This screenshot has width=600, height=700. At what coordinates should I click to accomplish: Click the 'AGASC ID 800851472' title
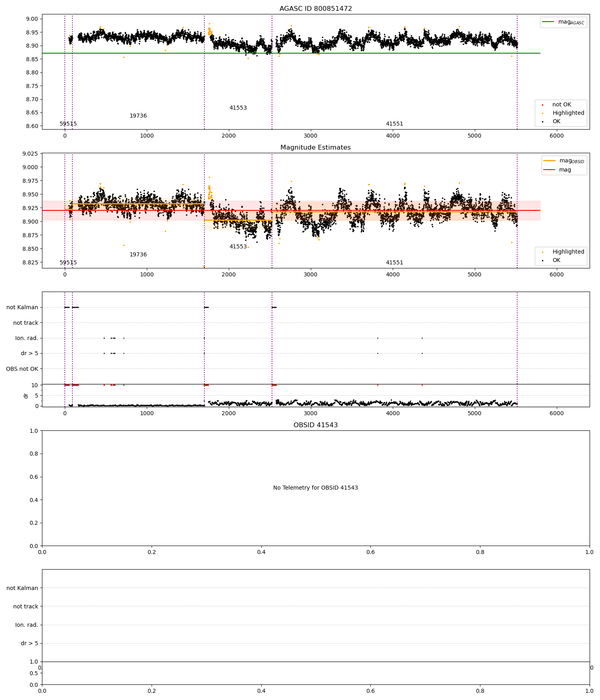coord(316,9)
